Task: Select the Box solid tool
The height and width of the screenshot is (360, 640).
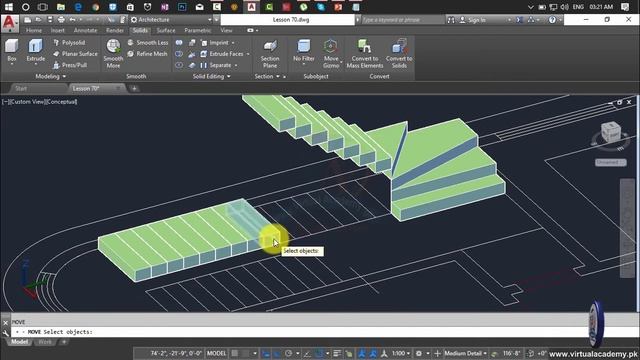Action: click(x=12, y=51)
